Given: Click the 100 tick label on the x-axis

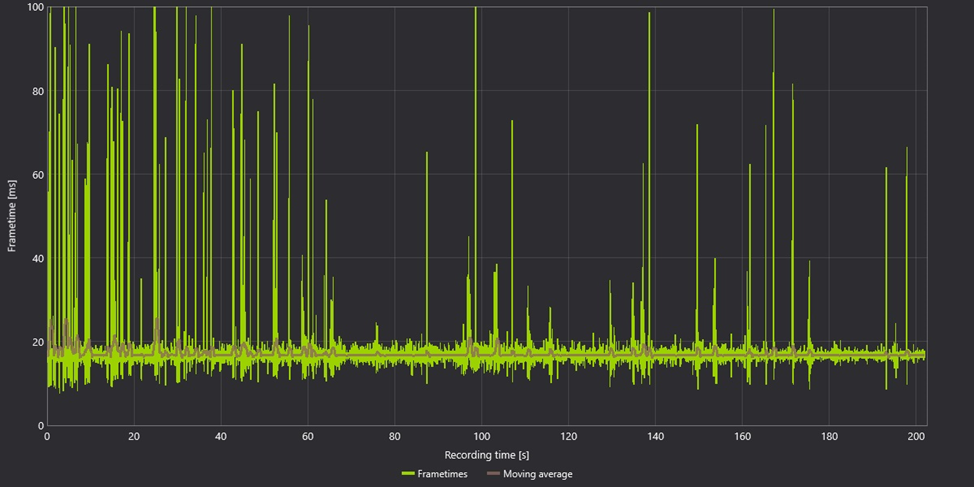Looking at the screenshot, I should pyautogui.click(x=481, y=437).
